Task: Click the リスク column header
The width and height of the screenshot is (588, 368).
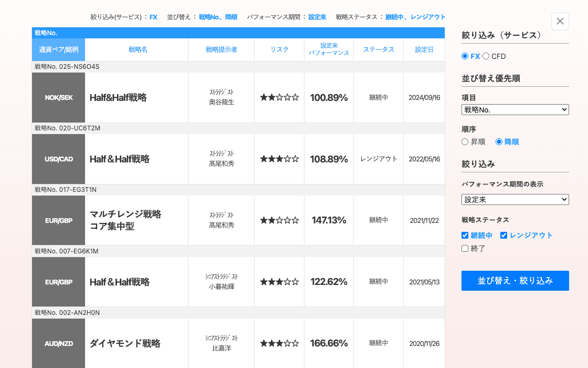Action: click(279, 49)
